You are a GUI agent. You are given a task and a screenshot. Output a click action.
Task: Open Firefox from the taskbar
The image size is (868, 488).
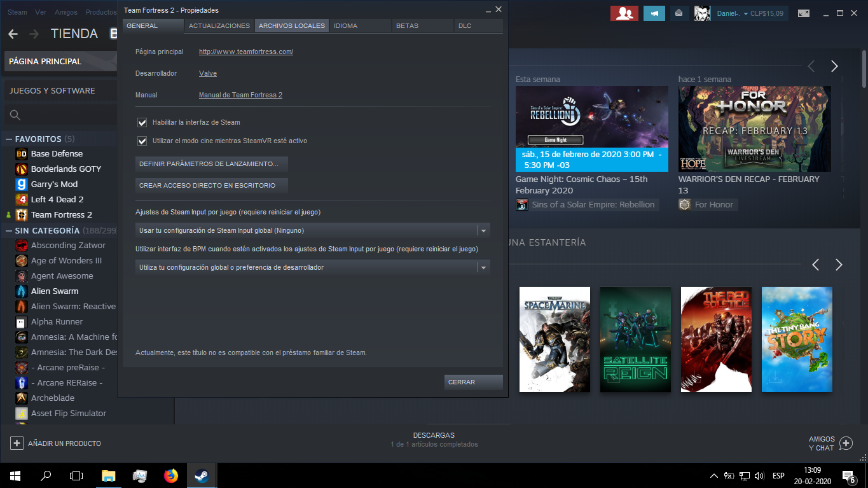171,475
